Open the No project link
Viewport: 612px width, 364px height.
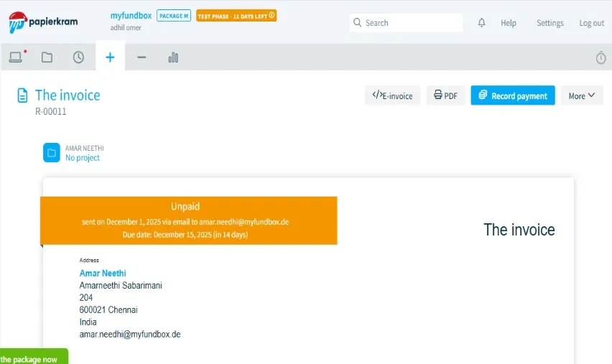tap(83, 158)
